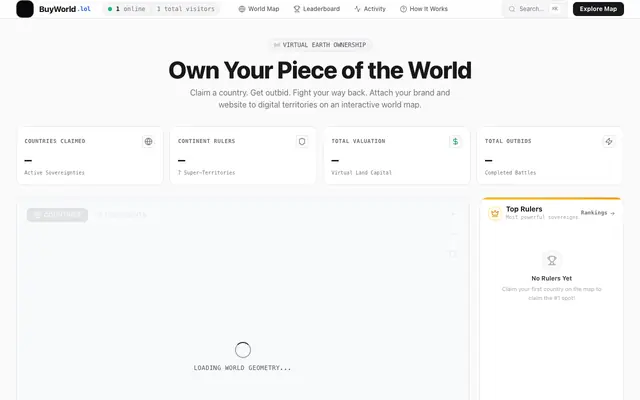Click the Total Valuation label

coord(358,141)
